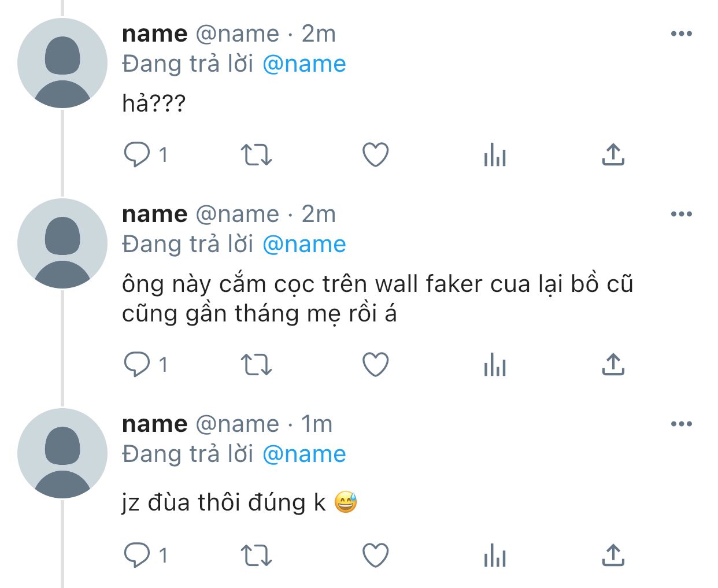
Task: View analytics of the "jz đùa thôi" tweet
Action: point(494,556)
